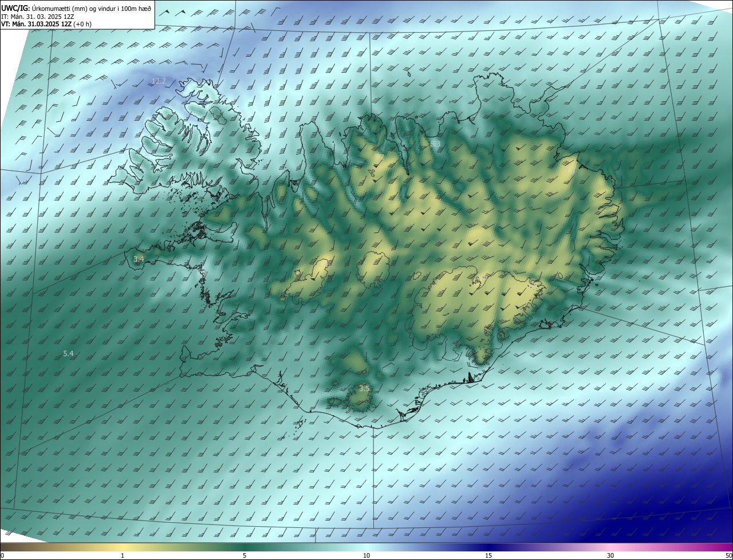Click the legend tick label 10
733x560 pixels.
366,555
